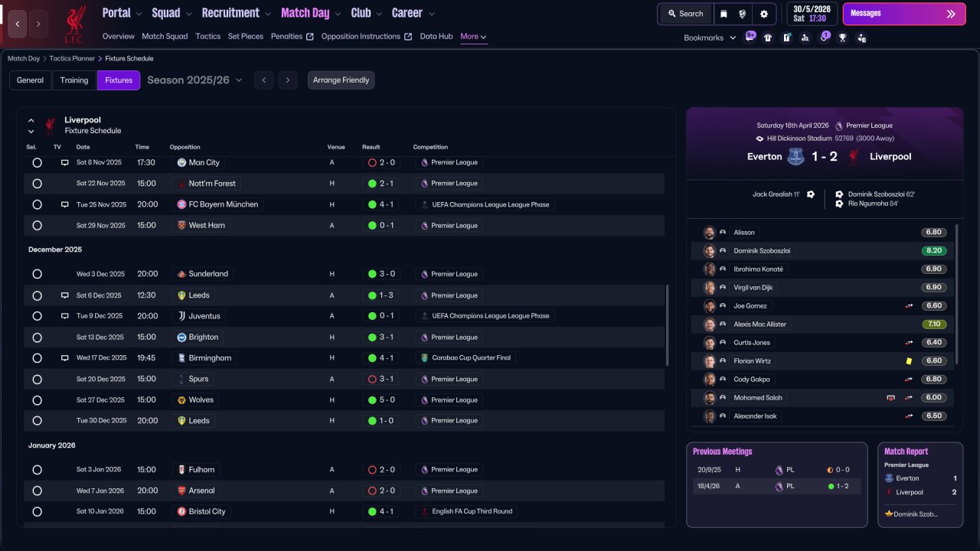Switch to the Training tab

pyautogui.click(x=74, y=80)
